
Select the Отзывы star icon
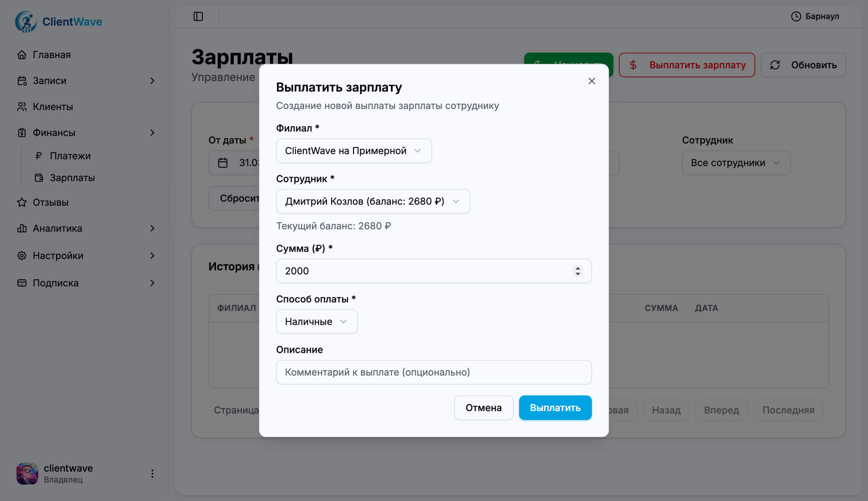coord(22,203)
